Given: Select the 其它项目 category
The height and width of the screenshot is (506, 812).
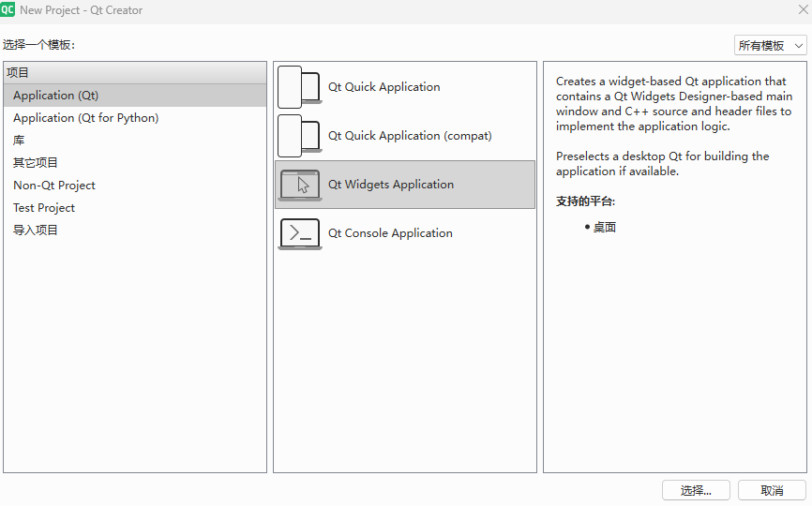Looking at the screenshot, I should coord(135,162).
